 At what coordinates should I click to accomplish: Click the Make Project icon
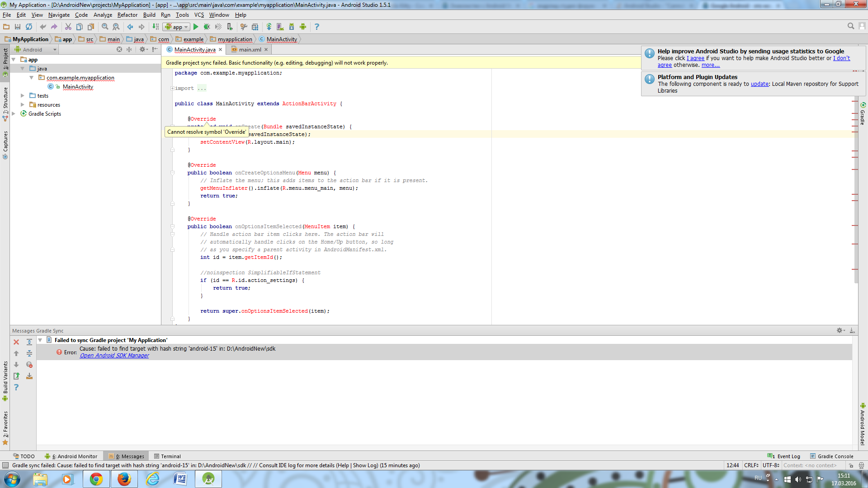tap(156, 27)
